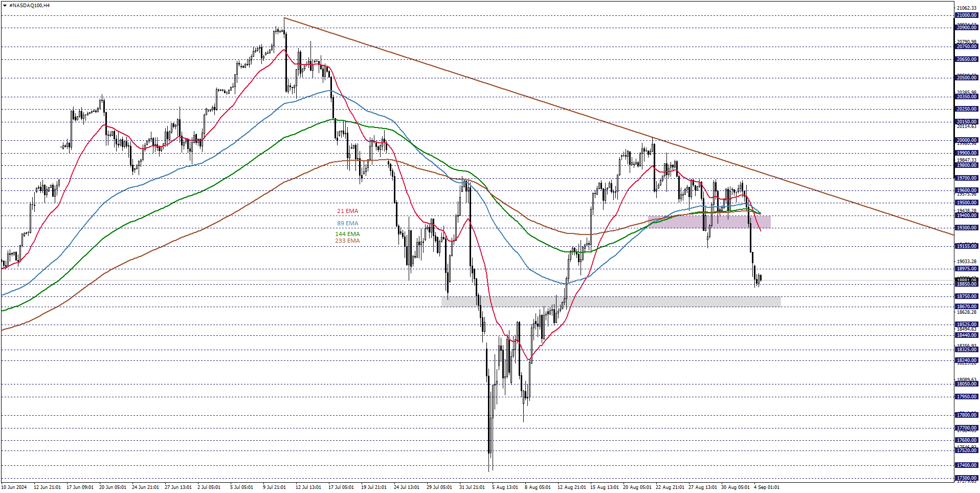Click the 19900.00 price level label

(x=967, y=153)
